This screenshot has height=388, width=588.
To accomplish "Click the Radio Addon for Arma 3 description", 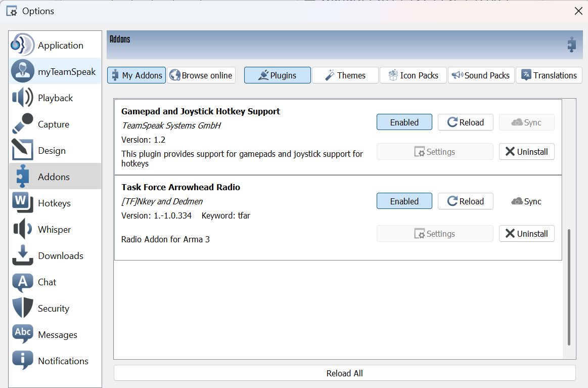I will [x=165, y=239].
